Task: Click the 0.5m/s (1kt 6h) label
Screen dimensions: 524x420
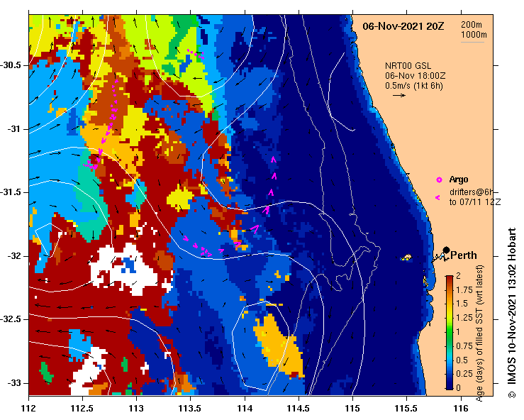Action: [413, 86]
